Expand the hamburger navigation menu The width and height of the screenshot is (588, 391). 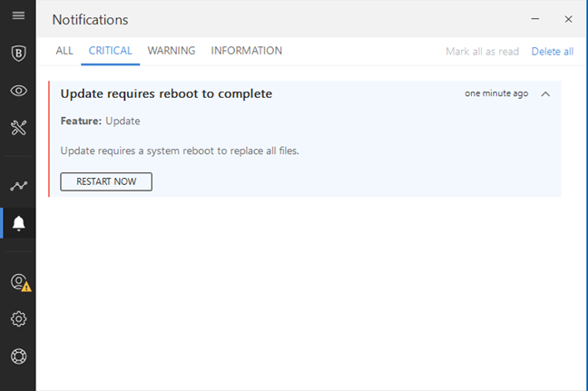18,16
